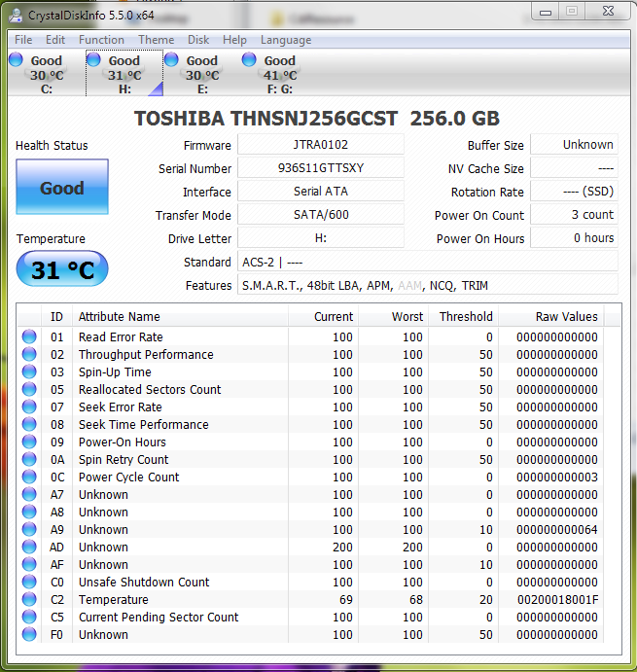This screenshot has height=672, width=637.
Task: Click the status orb for Power Cycle Count
Action: click(x=29, y=477)
